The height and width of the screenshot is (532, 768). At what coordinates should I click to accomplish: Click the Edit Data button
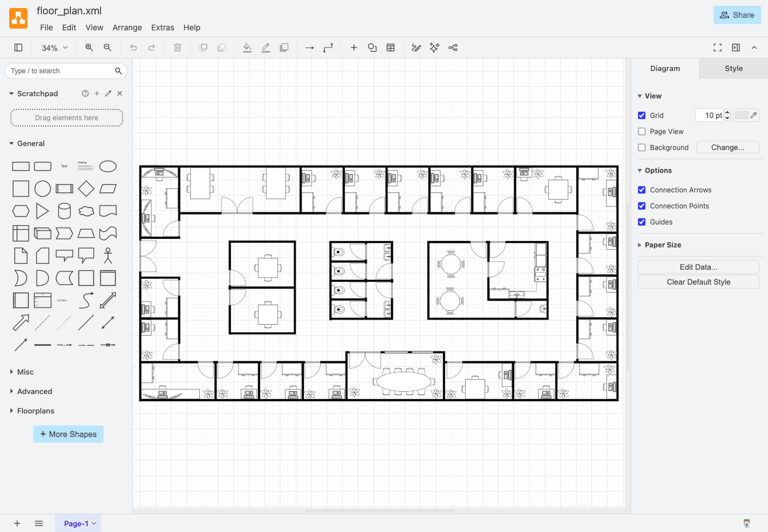[699, 267]
